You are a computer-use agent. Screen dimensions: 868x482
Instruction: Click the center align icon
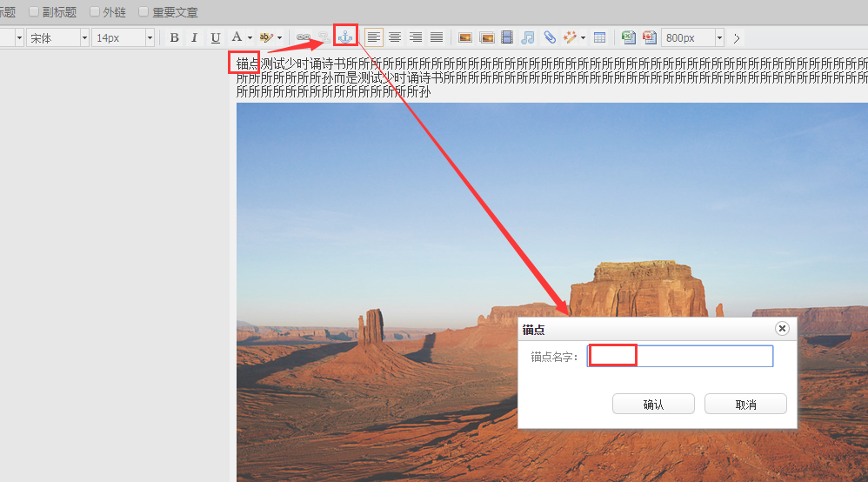pyautogui.click(x=395, y=37)
